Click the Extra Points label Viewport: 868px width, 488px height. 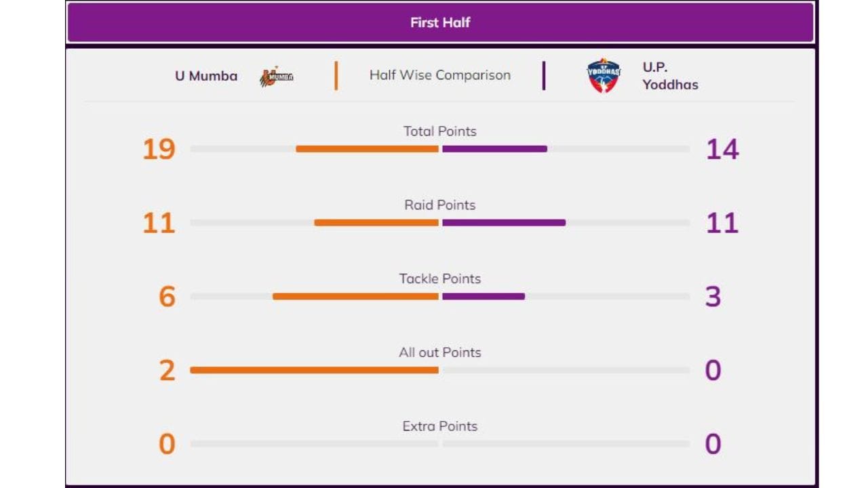coord(440,426)
